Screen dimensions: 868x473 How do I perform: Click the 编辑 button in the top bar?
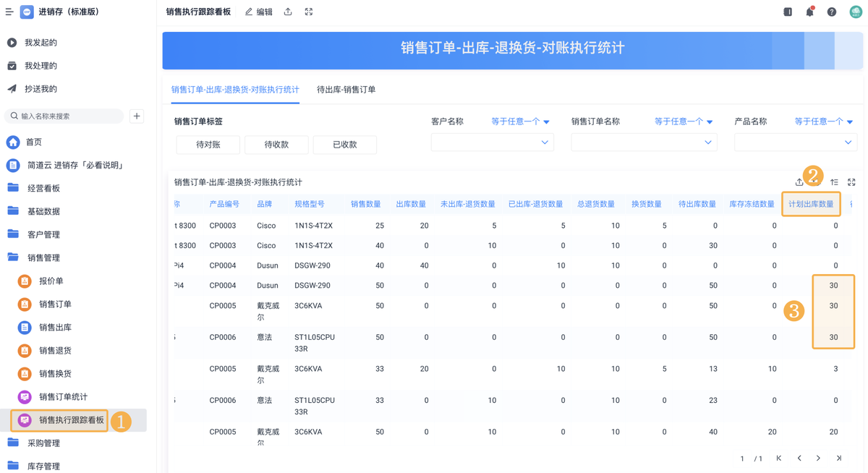coord(259,12)
